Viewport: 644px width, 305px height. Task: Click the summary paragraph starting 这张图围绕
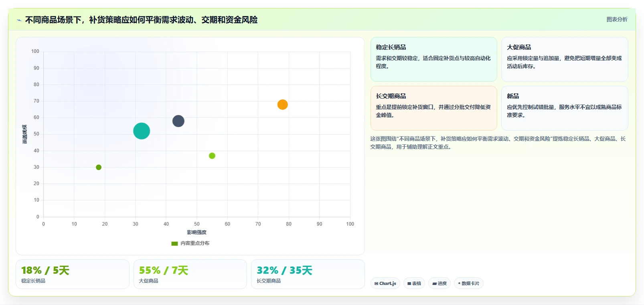tap(498, 143)
